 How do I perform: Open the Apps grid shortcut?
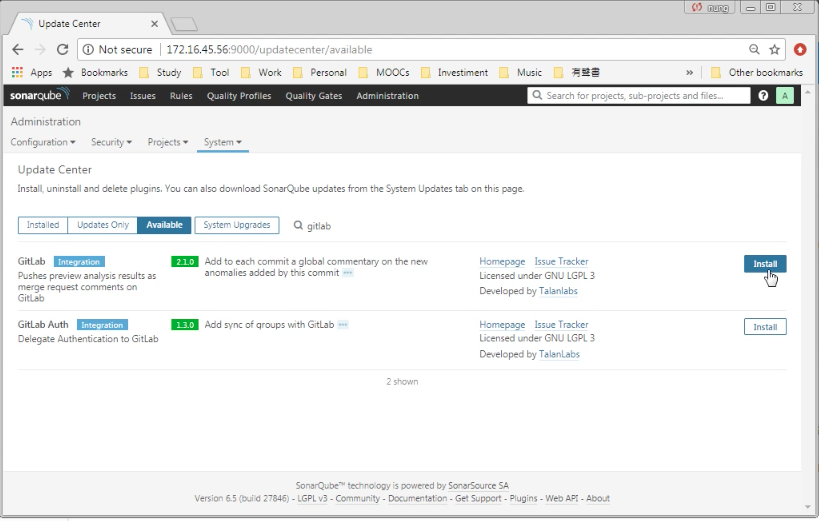tap(32, 73)
